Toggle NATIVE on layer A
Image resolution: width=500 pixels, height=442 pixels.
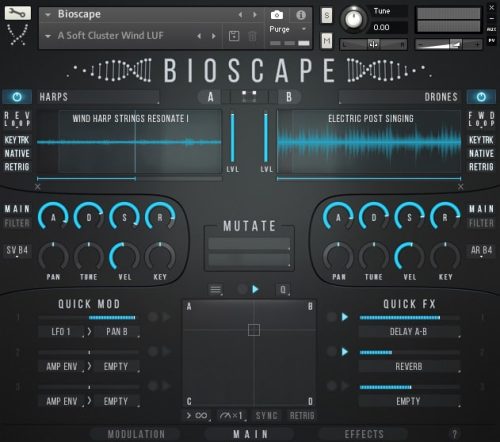(x=17, y=153)
